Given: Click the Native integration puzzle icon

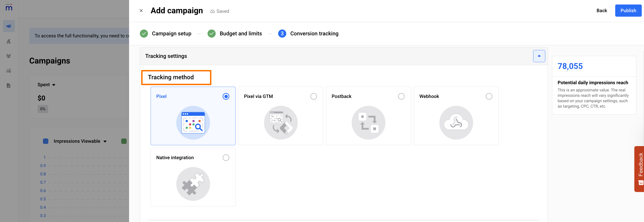Looking at the screenshot, I should [193, 184].
